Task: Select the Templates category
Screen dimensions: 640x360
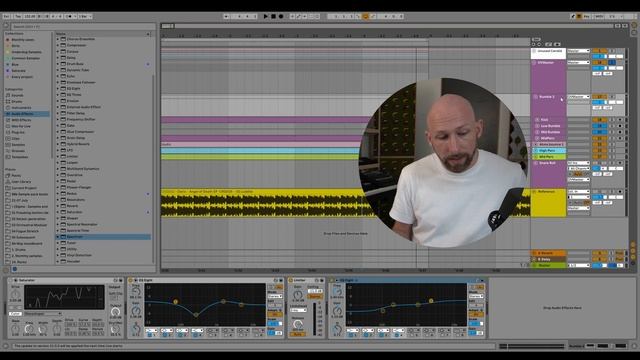Action: (20, 157)
